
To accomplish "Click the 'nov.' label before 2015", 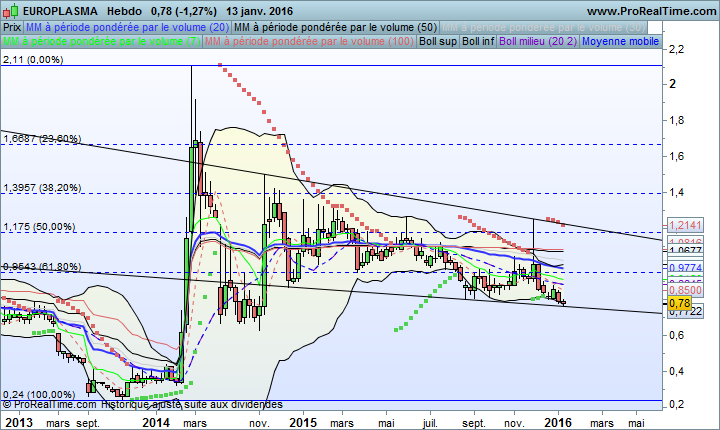I will click(x=260, y=423).
